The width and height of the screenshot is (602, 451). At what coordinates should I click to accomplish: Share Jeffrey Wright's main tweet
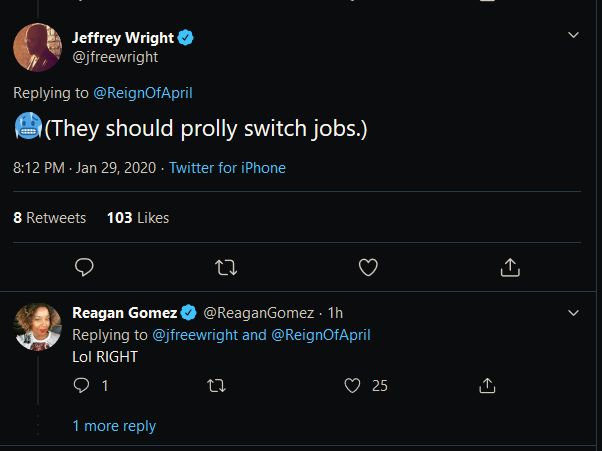(510, 267)
